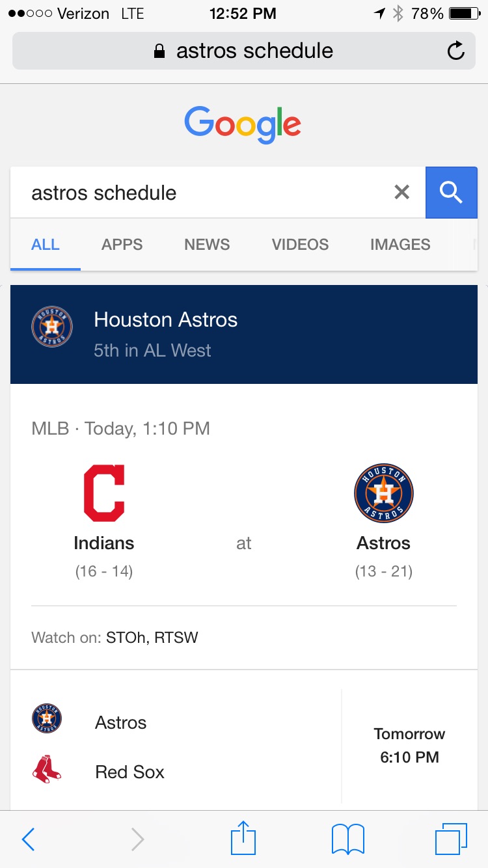The height and width of the screenshot is (868, 488).
Task: Open Safari bookmarks book icon
Action: pyautogui.click(x=348, y=839)
